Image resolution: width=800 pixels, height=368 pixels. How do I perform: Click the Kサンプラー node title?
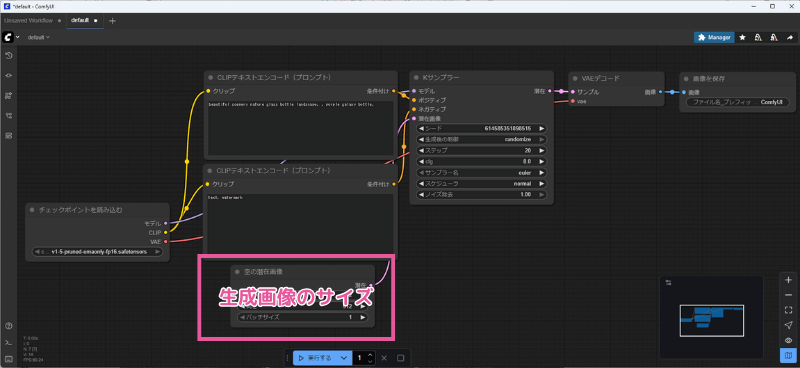441,78
